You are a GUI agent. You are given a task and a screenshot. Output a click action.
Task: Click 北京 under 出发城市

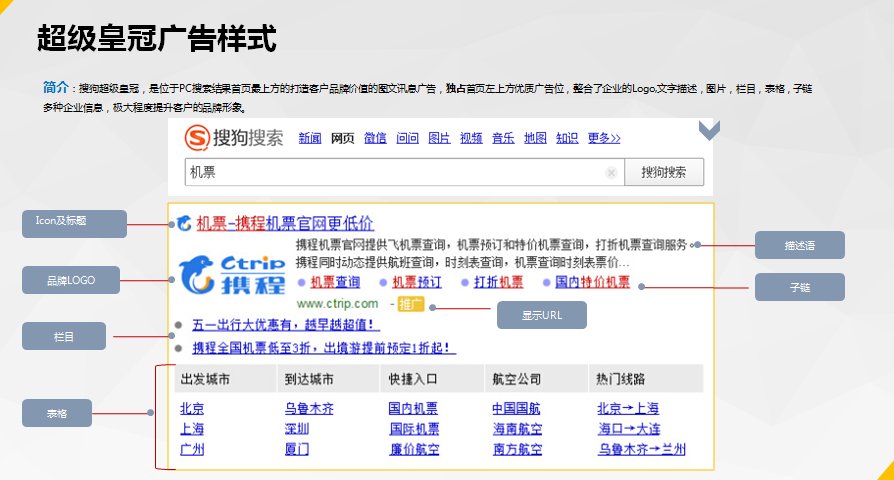(x=192, y=409)
